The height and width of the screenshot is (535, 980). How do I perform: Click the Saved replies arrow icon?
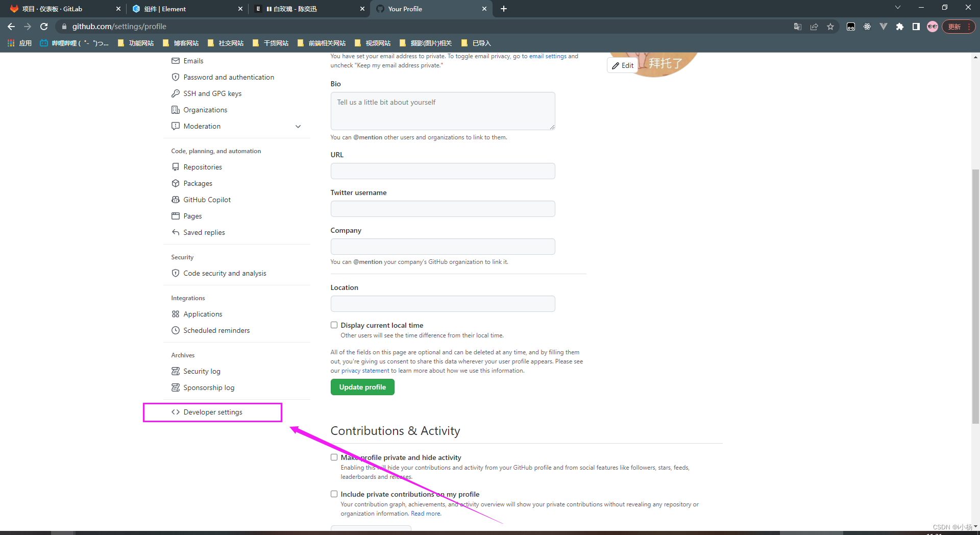pyautogui.click(x=176, y=232)
